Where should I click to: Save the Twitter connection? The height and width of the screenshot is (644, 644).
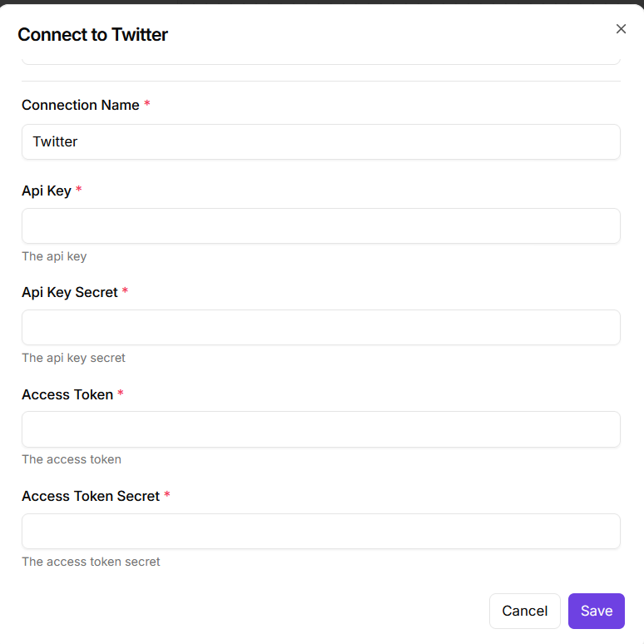(596, 611)
